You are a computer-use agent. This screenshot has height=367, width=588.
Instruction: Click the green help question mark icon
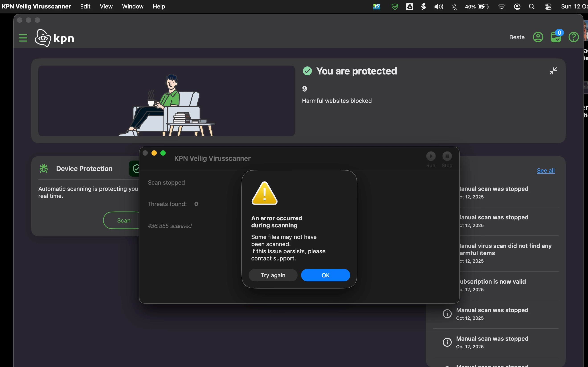[x=574, y=37]
